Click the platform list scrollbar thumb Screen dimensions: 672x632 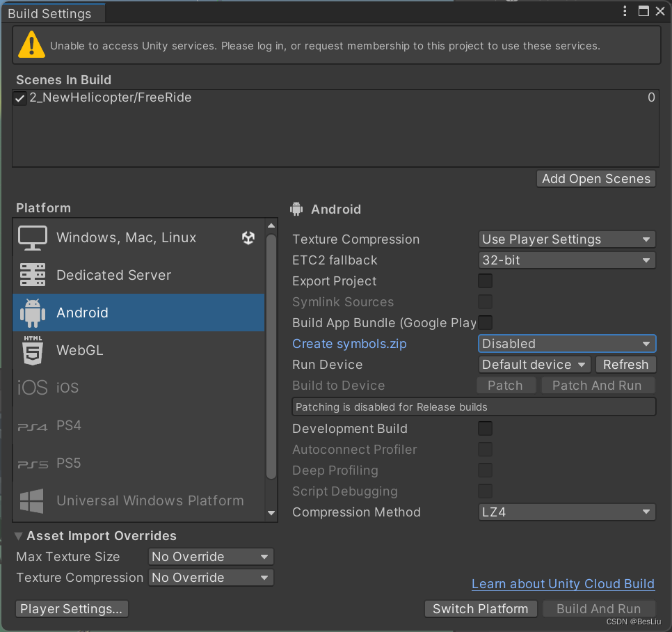point(271,356)
